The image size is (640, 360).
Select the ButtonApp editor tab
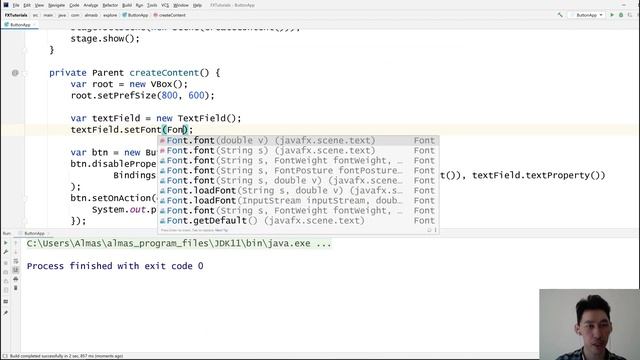[20, 24]
